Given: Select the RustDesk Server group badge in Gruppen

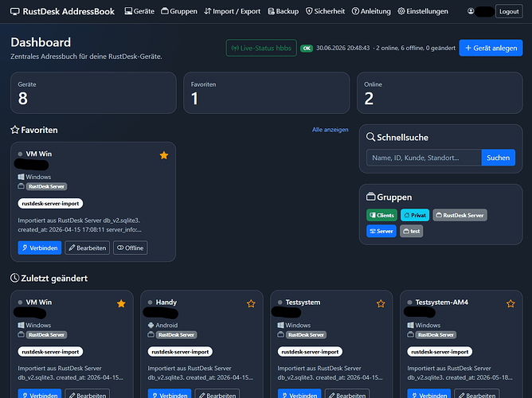Looking at the screenshot, I should (460, 215).
